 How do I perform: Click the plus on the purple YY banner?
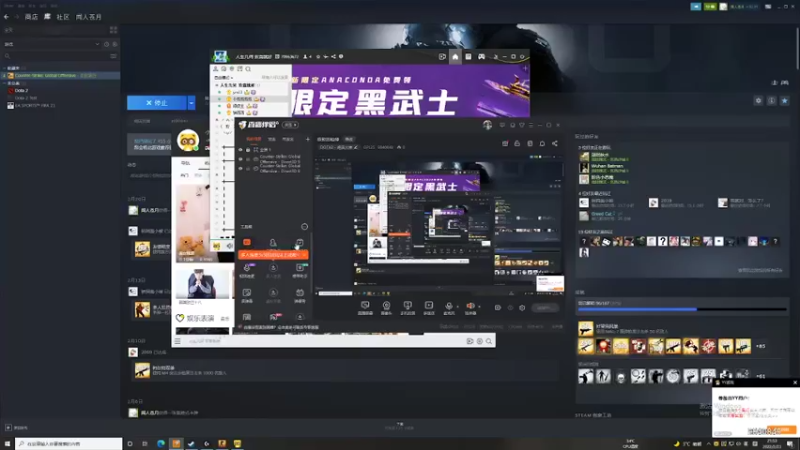pyautogui.click(x=524, y=68)
